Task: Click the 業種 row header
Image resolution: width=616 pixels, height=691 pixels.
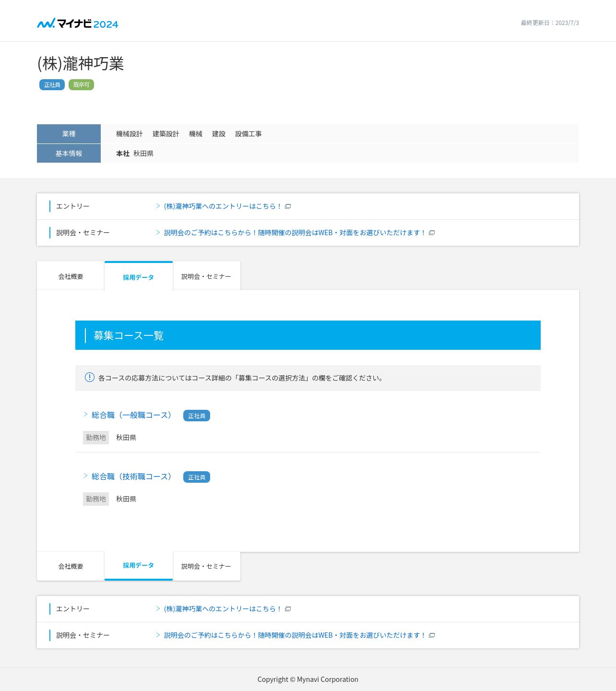Action: coord(69,134)
